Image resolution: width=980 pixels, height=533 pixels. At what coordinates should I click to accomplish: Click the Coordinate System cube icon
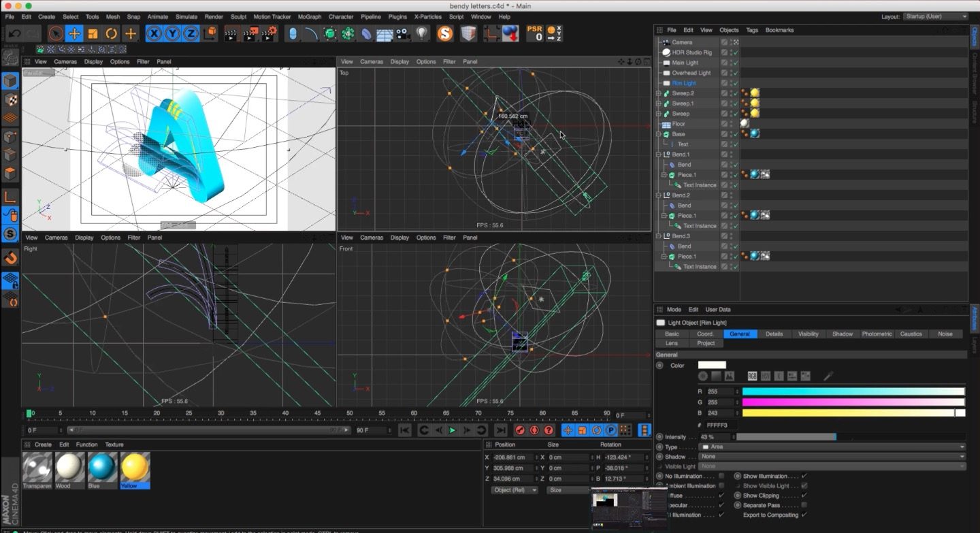[210, 33]
